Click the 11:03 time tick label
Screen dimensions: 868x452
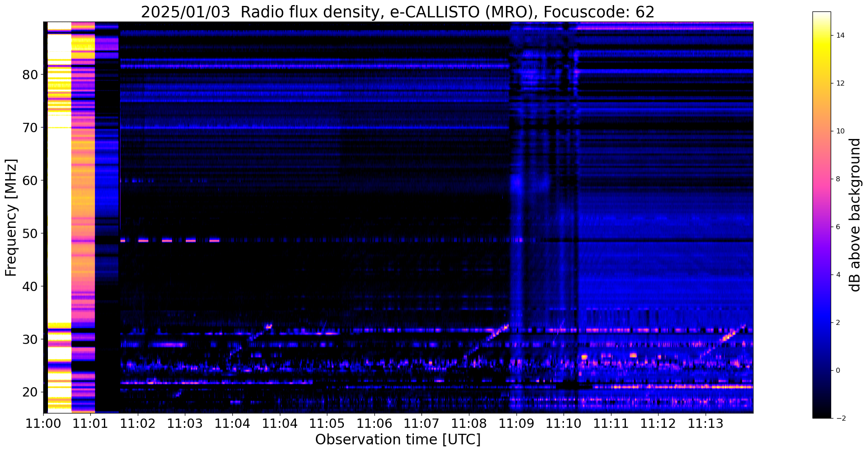click(185, 423)
